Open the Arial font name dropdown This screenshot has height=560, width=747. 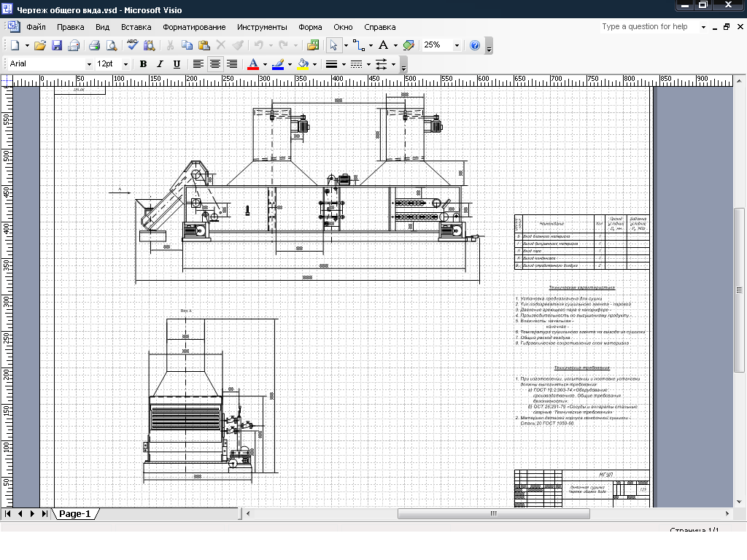[x=88, y=64]
